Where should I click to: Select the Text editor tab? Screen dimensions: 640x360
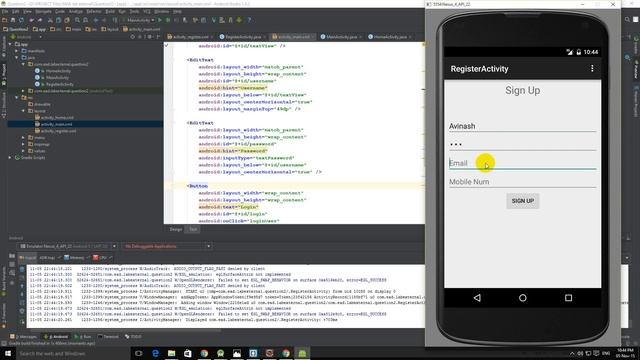193,229
